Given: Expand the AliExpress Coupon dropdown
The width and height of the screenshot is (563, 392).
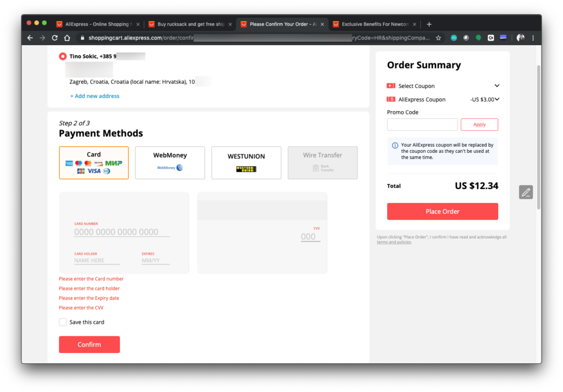Looking at the screenshot, I should [496, 100].
